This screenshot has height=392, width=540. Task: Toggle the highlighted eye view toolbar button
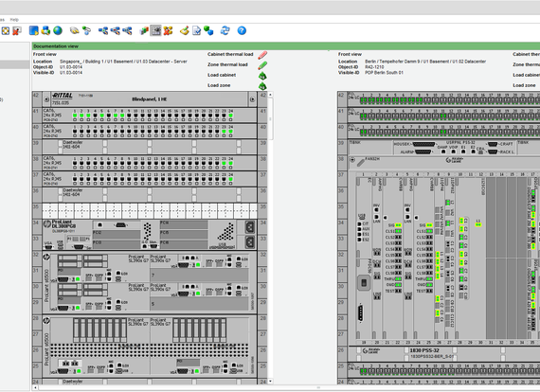(x=155, y=31)
